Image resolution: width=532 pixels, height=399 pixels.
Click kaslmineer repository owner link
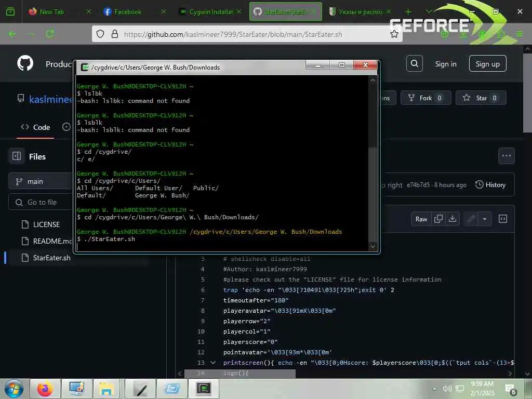click(51, 99)
